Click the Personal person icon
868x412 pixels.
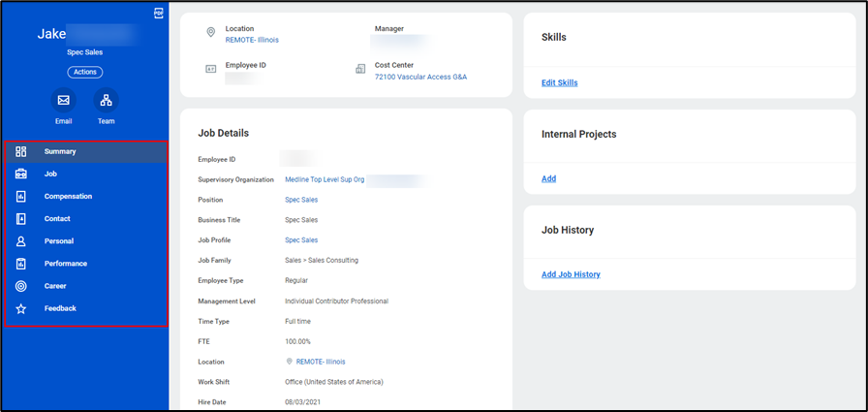pos(21,241)
